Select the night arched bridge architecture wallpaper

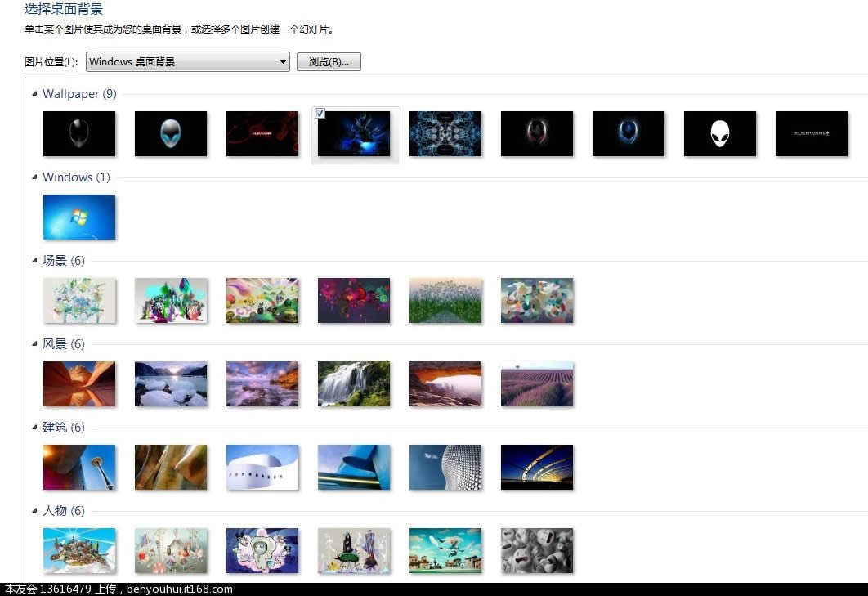pos(537,468)
